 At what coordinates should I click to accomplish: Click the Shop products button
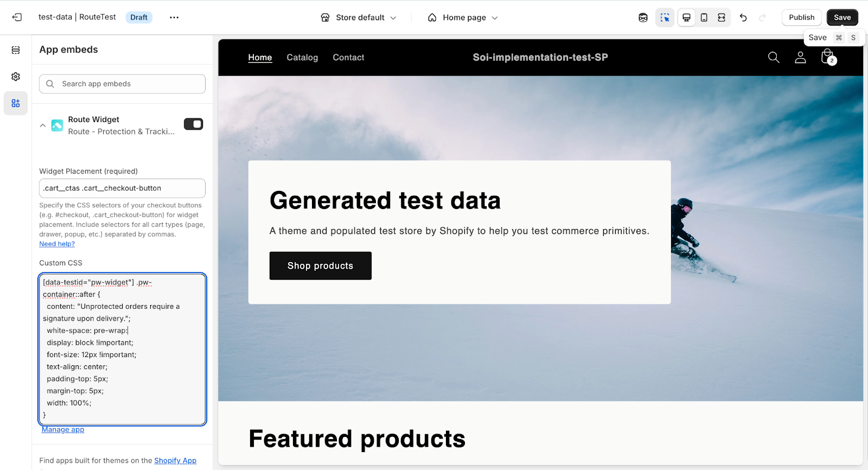coord(320,265)
